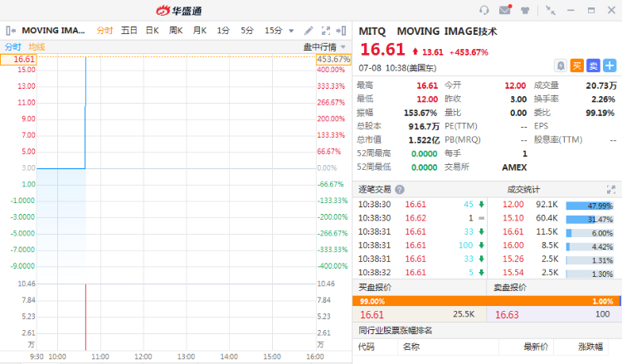Image resolution: width=622 pixels, height=364 pixels.
Task: Collapse the left sidebar panel icon
Action: pyautogui.click(x=10, y=31)
